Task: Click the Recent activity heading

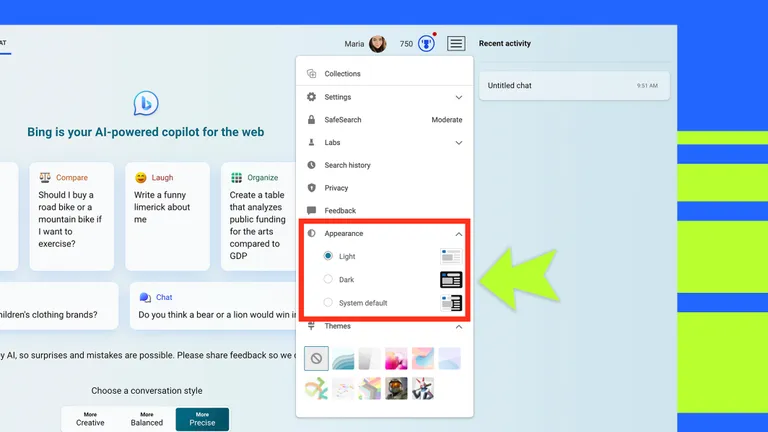Action: pos(504,43)
